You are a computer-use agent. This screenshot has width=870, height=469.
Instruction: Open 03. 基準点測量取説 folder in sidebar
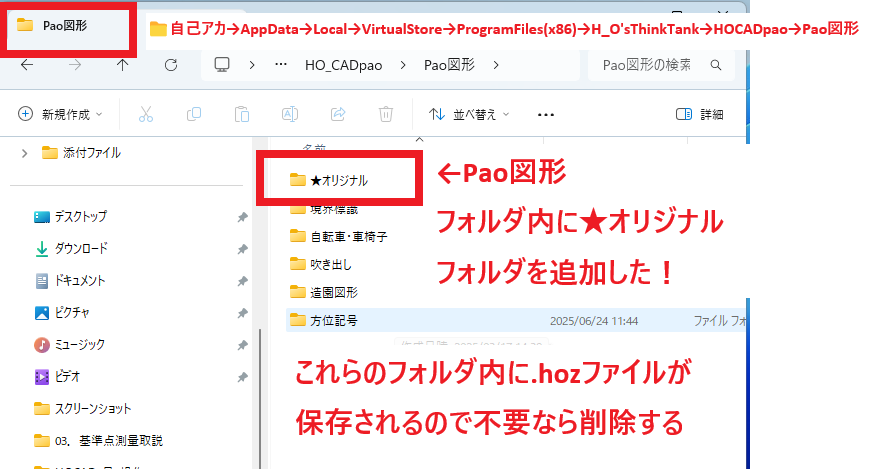(98, 441)
